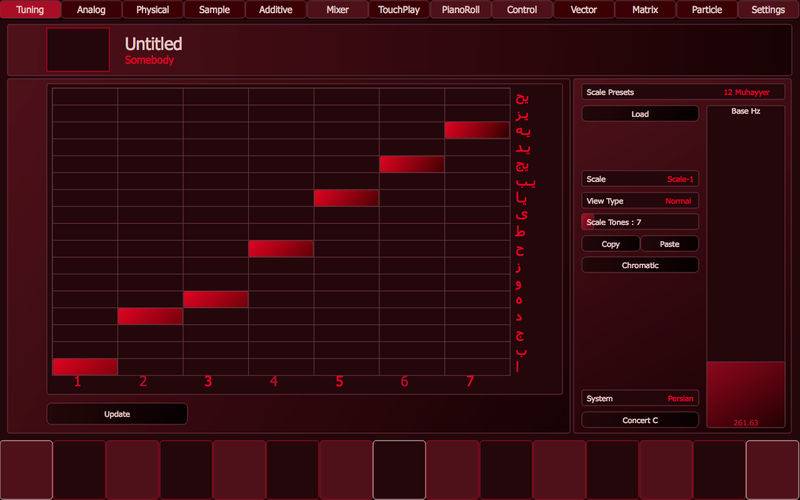The height and width of the screenshot is (500, 800).
Task: Select the highlighted cell in column 6
Action: coord(411,164)
